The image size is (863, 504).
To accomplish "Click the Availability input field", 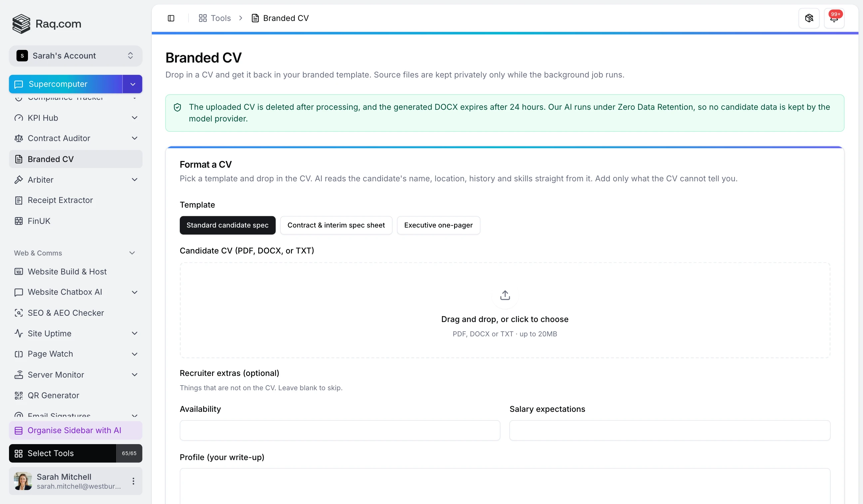I will point(340,430).
